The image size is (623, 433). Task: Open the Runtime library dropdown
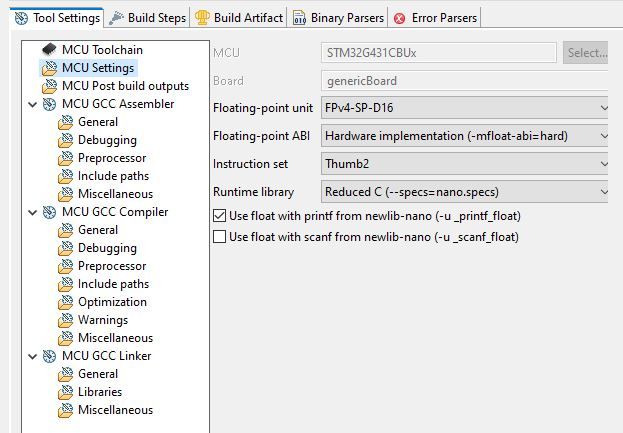tap(464, 192)
